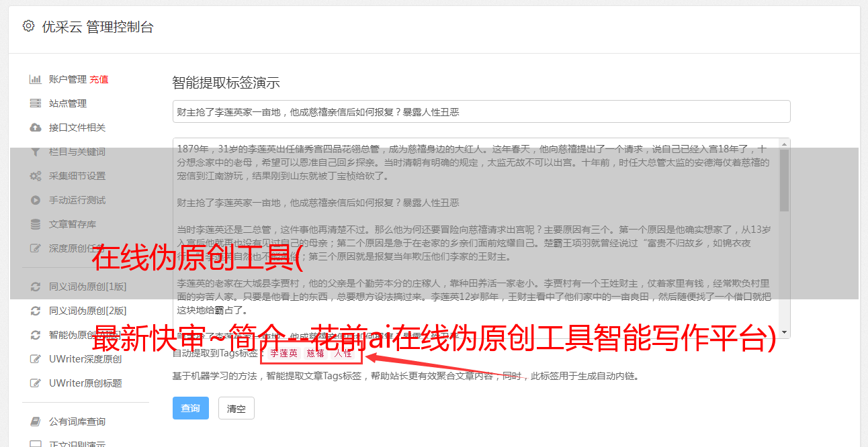Click the book icon beside 公有词库查询
868x447 pixels.
tap(36, 421)
